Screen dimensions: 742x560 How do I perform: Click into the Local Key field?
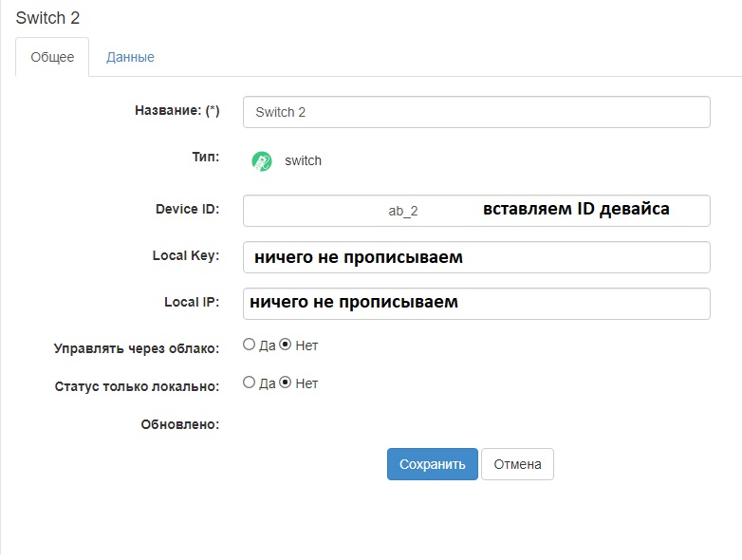click(476, 257)
